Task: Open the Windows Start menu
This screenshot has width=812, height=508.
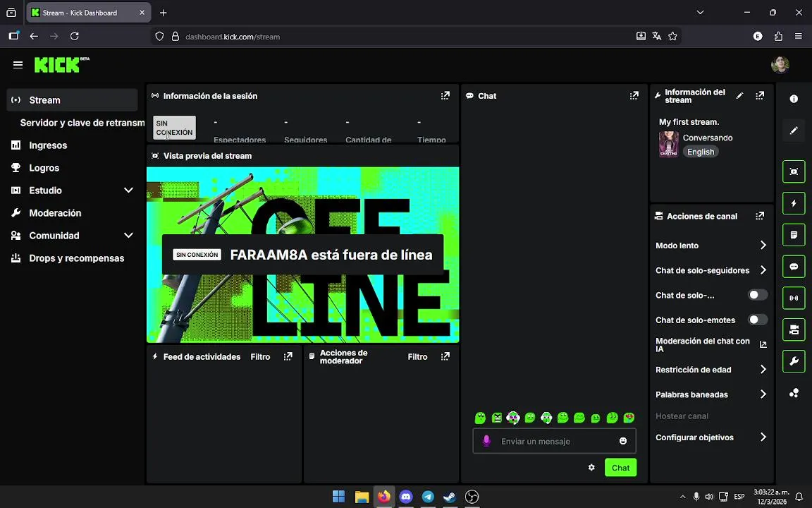Action: [338, 497]
